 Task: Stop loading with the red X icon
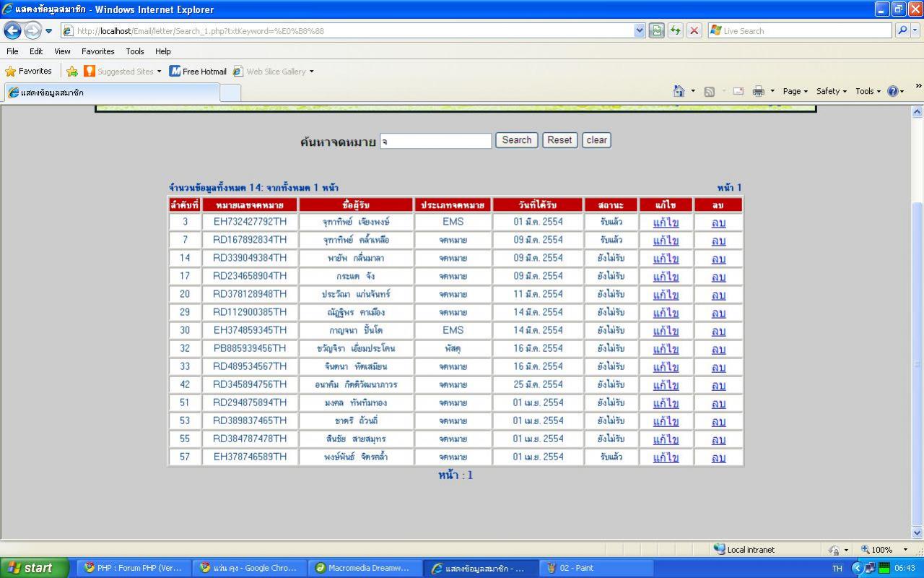(694, 31)
